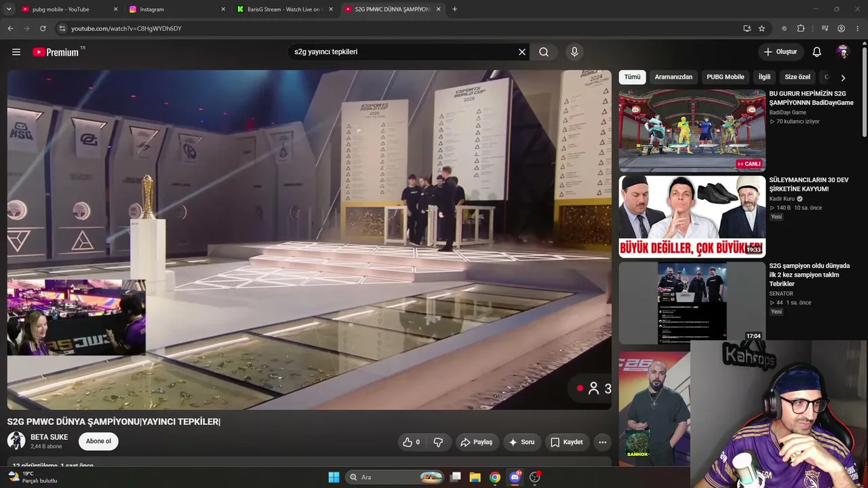Screen dimensions: 868x488
Task: Open Chrome media controls icon
Action: tap(825, 28)
